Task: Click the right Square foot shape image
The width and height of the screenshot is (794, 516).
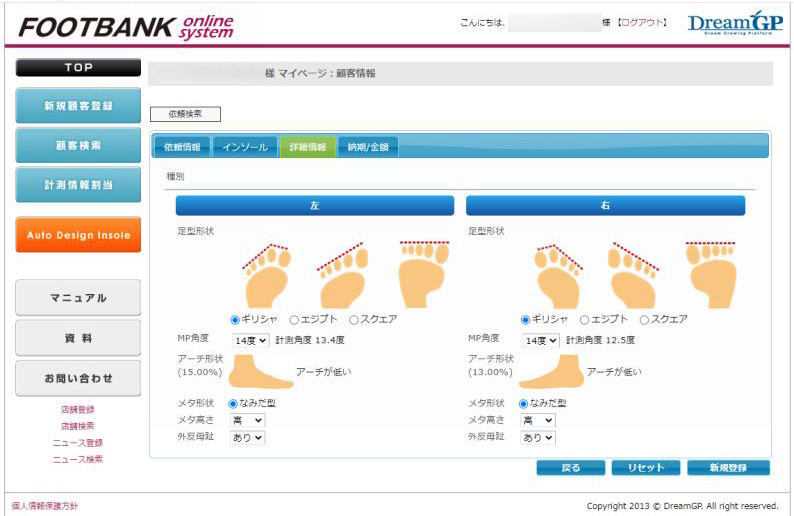Action: tap(711, 275)
